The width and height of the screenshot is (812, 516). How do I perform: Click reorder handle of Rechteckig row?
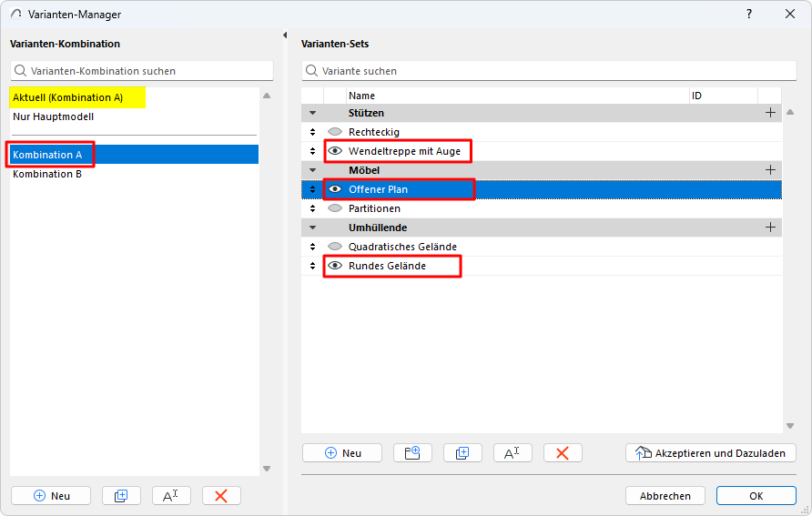point(313,132)
